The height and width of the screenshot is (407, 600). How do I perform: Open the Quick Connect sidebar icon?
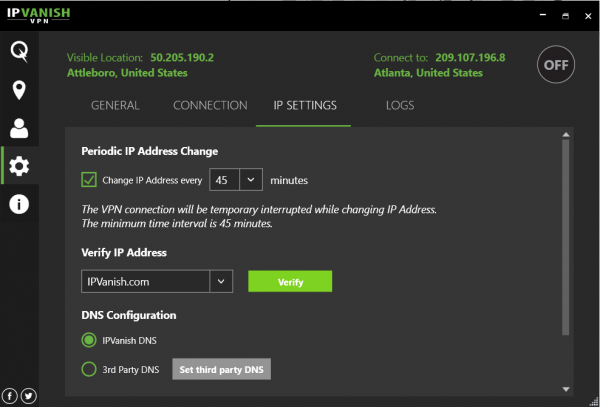click(x=19, y=51)
